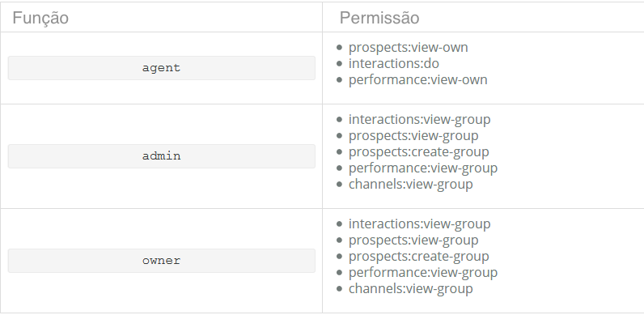The width and height of the screenshot is (644, 315).
Task: Click interactions:view-group in owner row
Action: tap(419, 223)
